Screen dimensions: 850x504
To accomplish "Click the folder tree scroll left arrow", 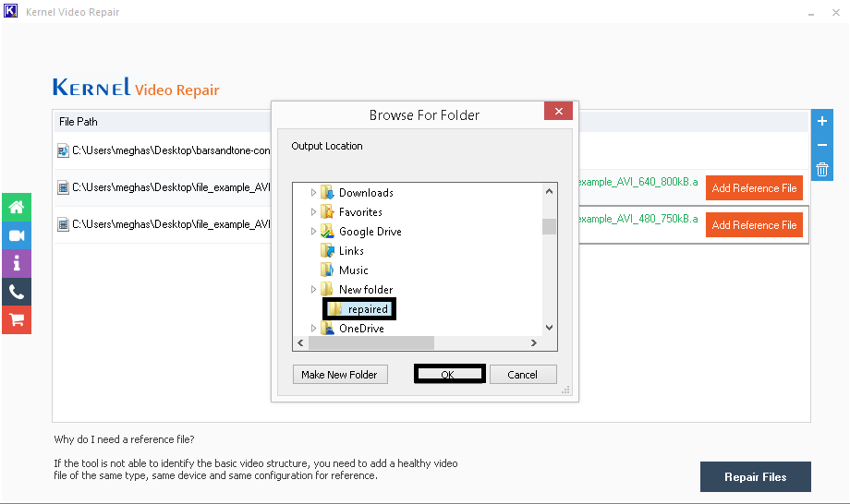I will (300, 342).
